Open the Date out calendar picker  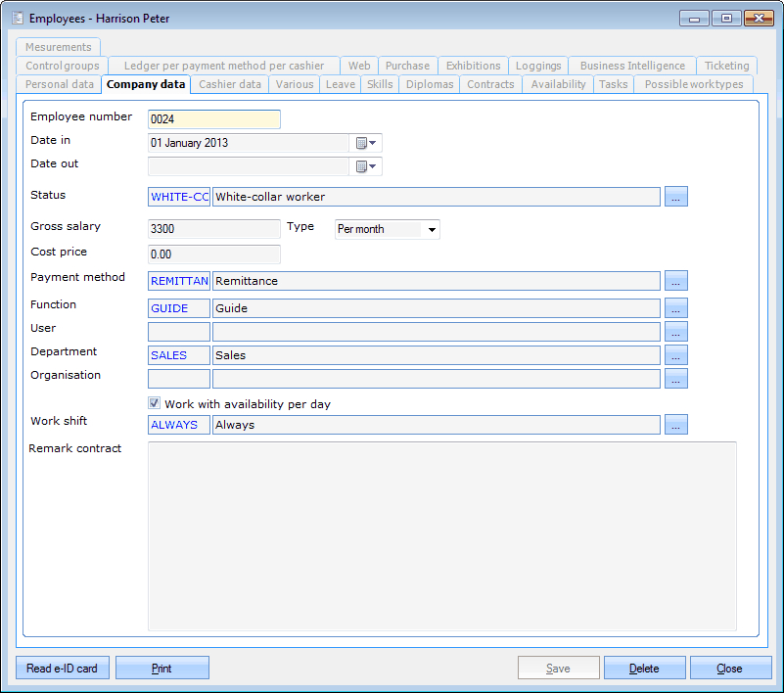point(366,166)
